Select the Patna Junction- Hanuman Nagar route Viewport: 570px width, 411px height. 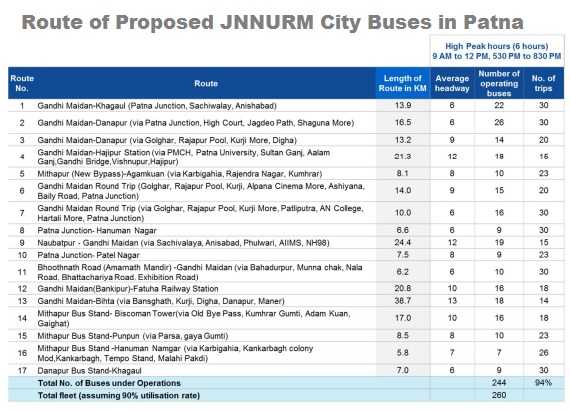click(97, 230)
